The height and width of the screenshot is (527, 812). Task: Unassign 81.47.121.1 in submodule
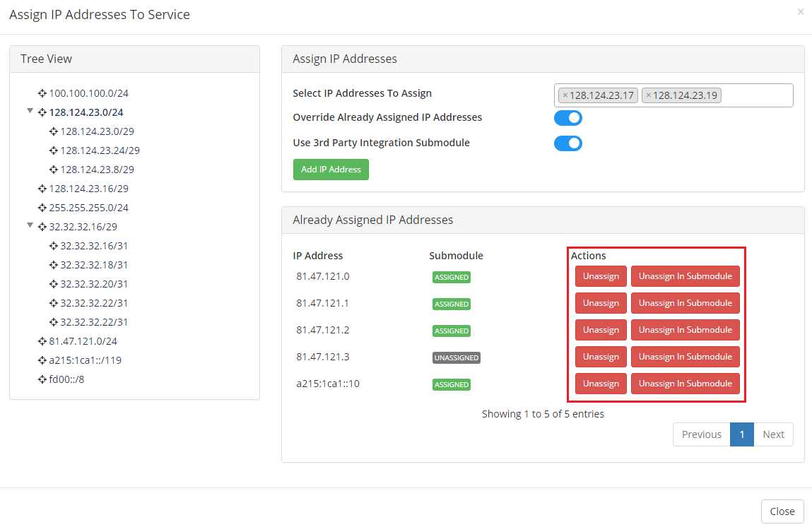pyautogui.click(x=685, y=303)
